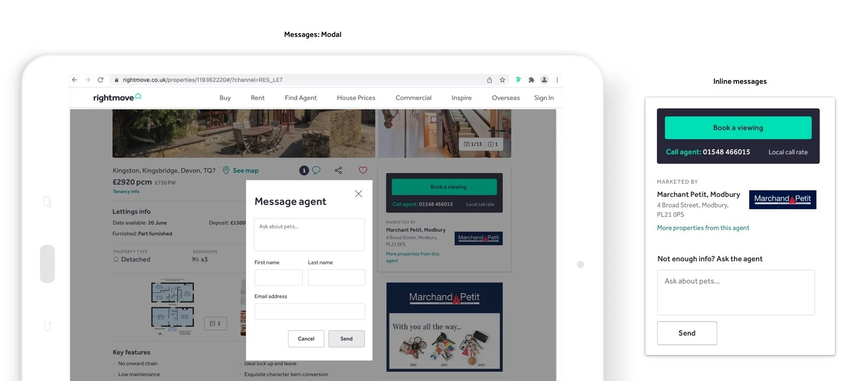Open the Rent menu
868x381 pixels.
257,98
